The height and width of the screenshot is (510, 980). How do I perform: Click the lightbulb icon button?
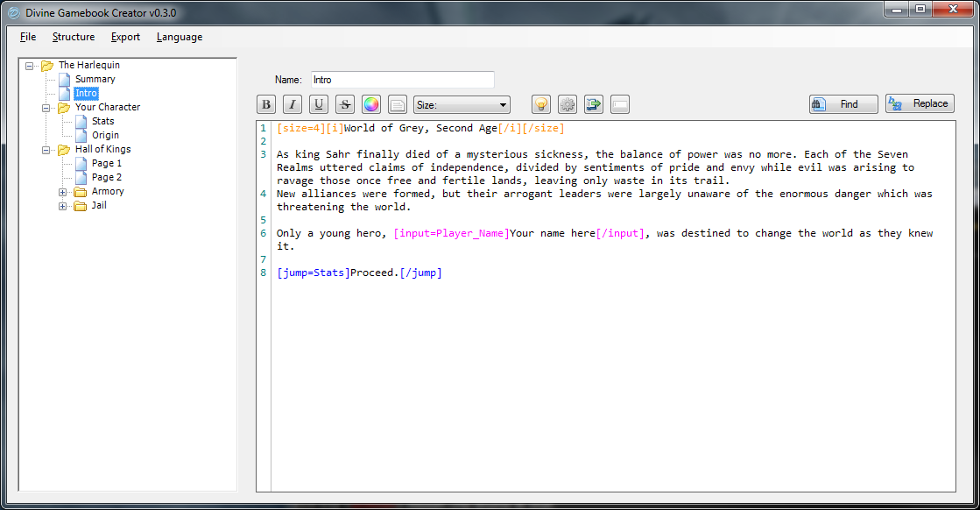coord(541,104)
